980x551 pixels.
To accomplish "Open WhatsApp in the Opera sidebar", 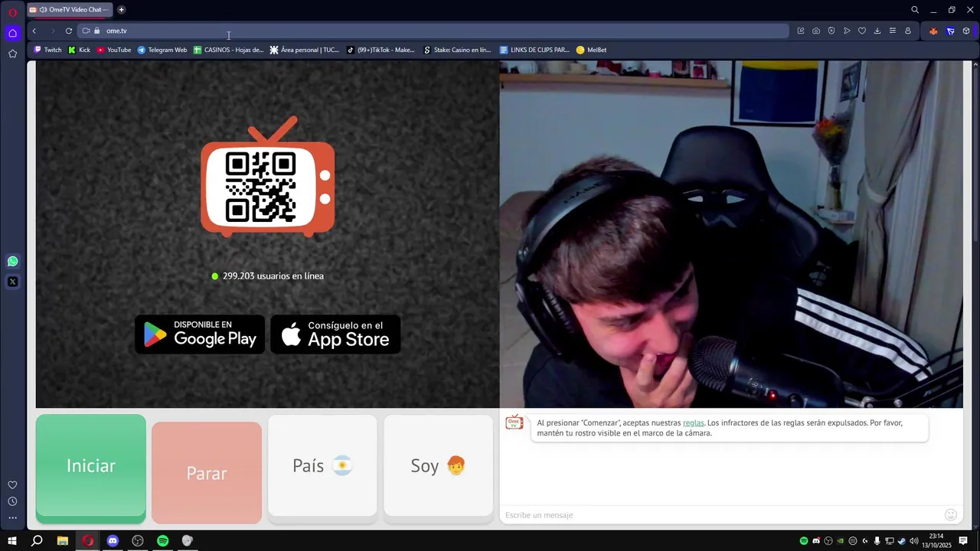I will point(12,262).
